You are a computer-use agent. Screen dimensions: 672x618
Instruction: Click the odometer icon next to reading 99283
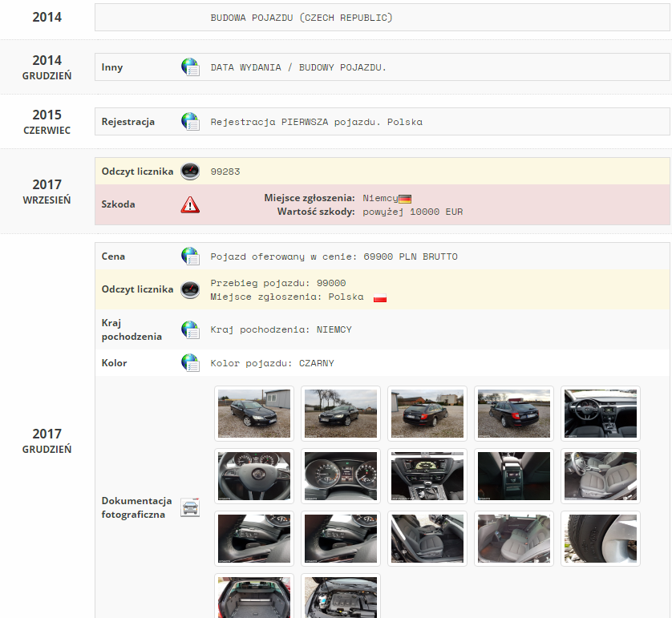click(190, 172)
